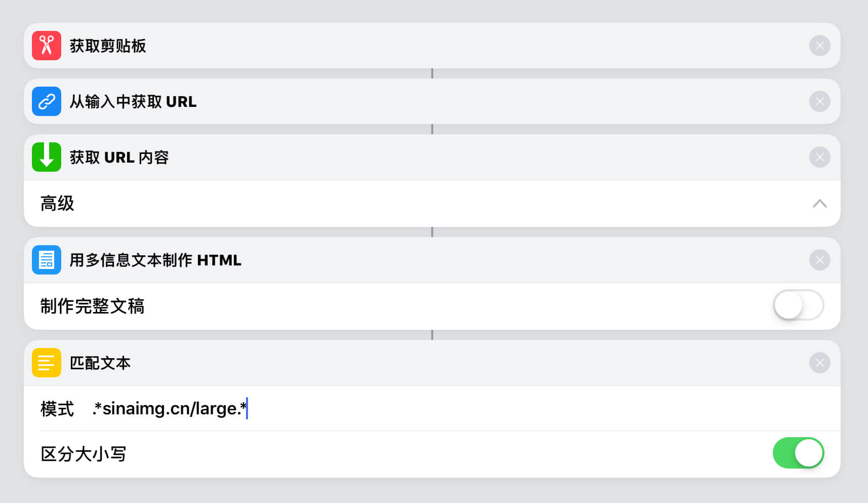868x503 pixels.
Task: Select the 从输入中获取 URL action title
Action: click(x=133, y=101)
